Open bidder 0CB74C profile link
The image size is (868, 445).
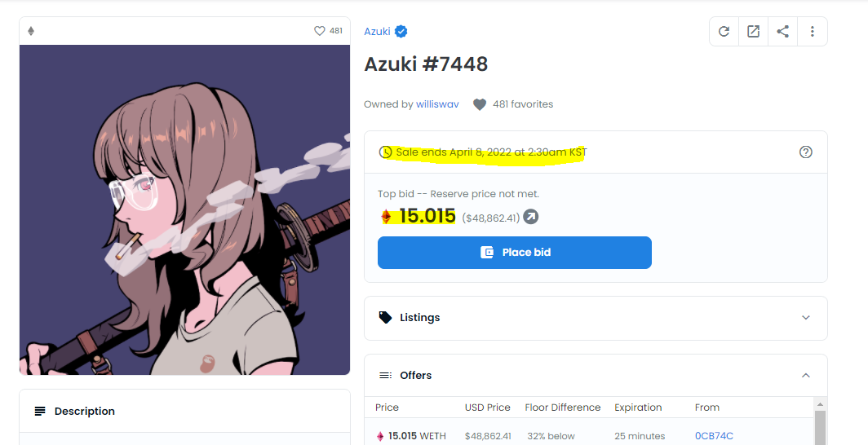pos(714,436)
